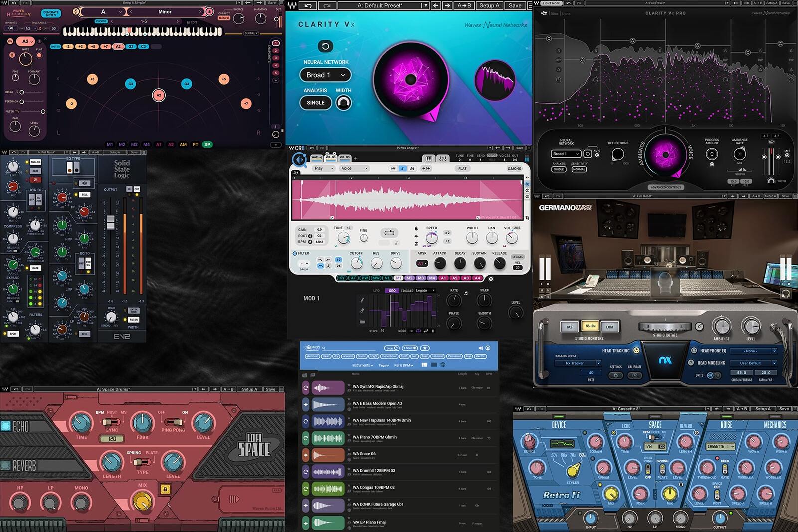Click the loop icon for WA SynthFX RapidArp Gbmaj
The image size is (798, 532).
pos(306,388)
